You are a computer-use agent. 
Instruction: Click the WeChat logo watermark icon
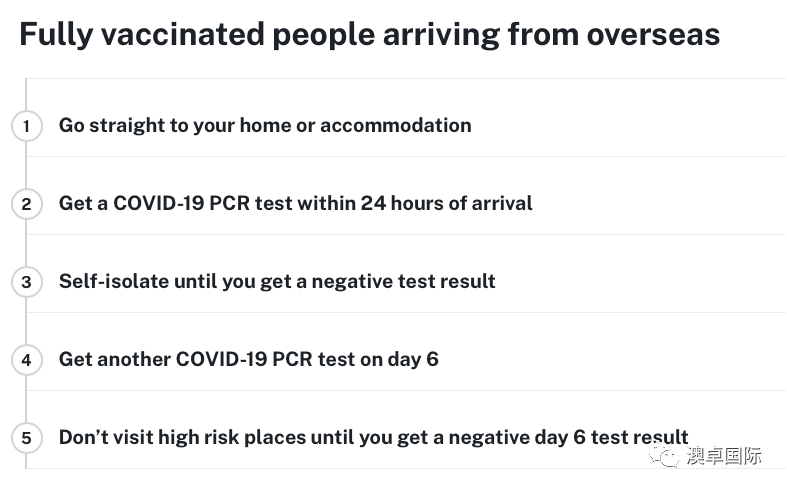(x=664, y=456)
